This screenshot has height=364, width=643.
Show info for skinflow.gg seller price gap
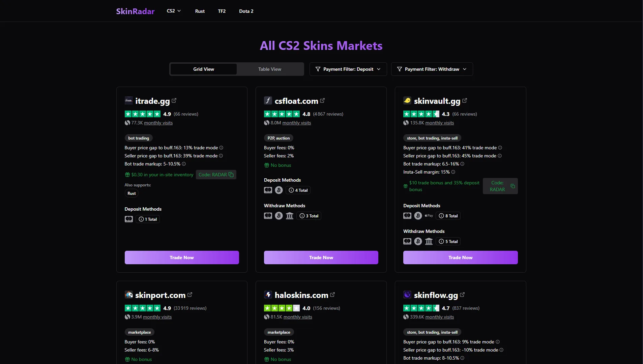pos(501,350)
